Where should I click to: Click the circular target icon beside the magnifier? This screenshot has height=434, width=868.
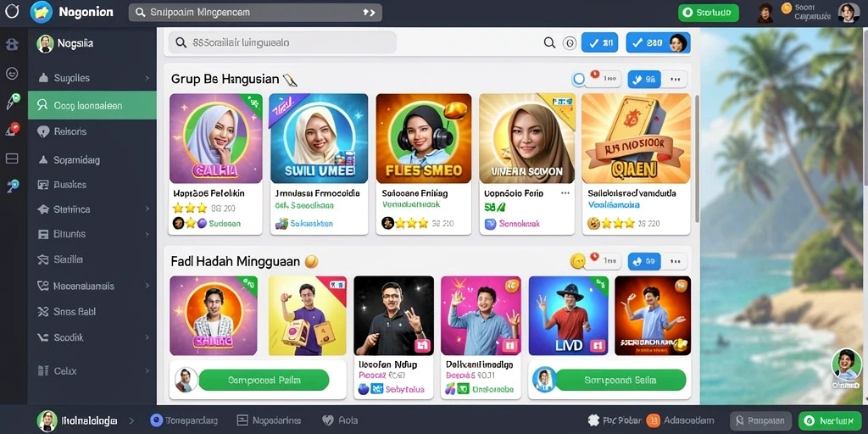pyautogui.click(x=570, y=42)
